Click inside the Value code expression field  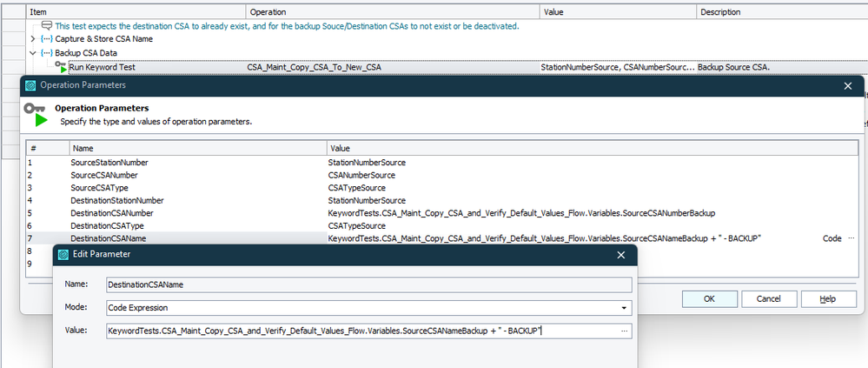(348, 331)
